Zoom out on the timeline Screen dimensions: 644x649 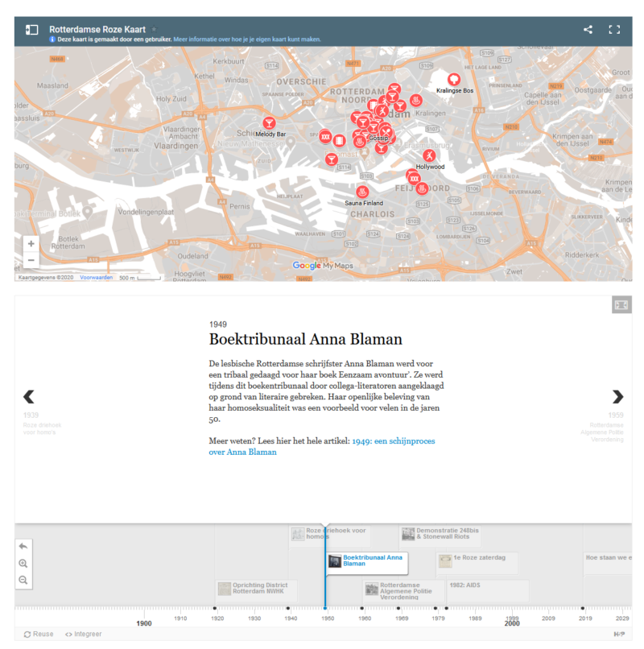(23, 581)
